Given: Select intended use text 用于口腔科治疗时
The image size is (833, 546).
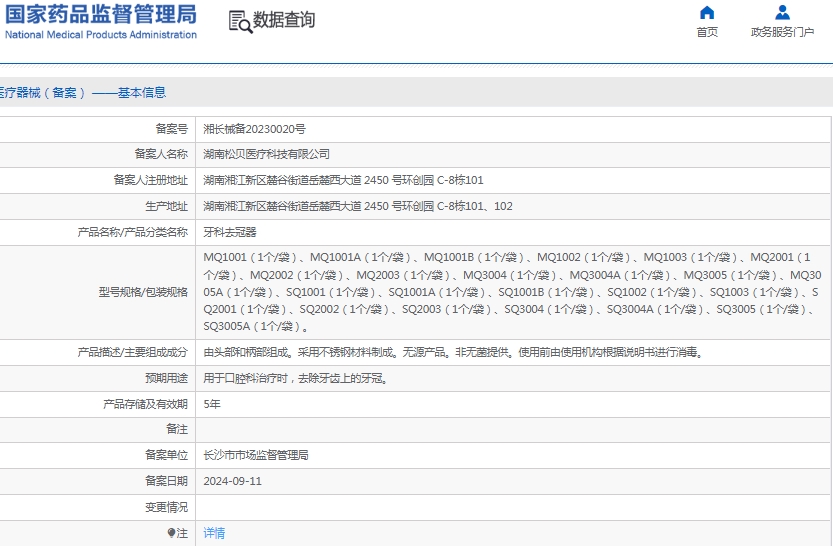Looking at the screenshot, I should [x=296, y=378].
